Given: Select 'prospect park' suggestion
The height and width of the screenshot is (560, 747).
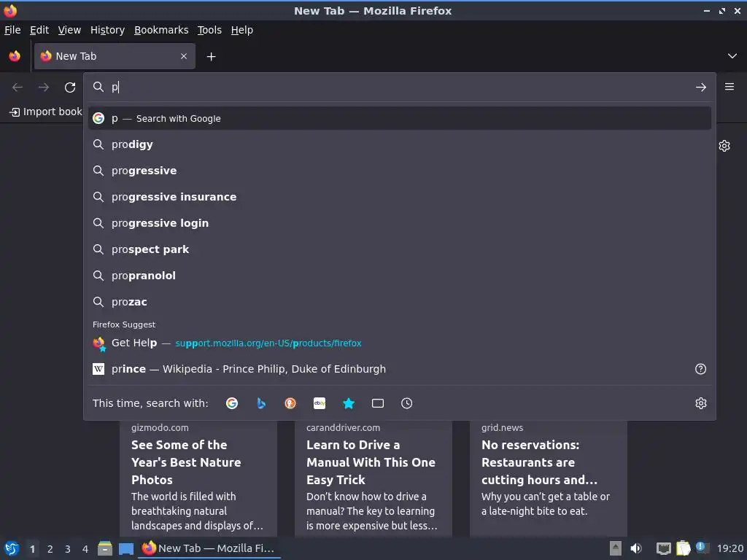Looking at the screenshot, I should point(400,249).
